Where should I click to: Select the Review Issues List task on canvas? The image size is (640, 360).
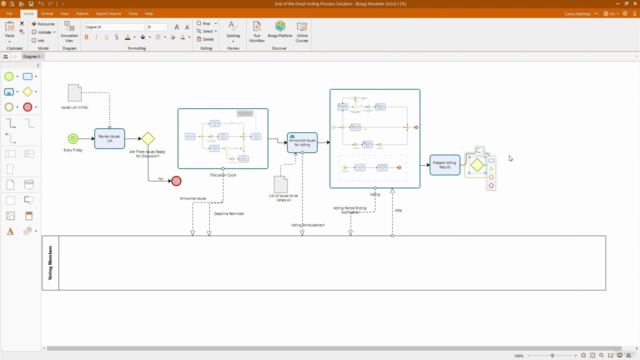point(109,138)
